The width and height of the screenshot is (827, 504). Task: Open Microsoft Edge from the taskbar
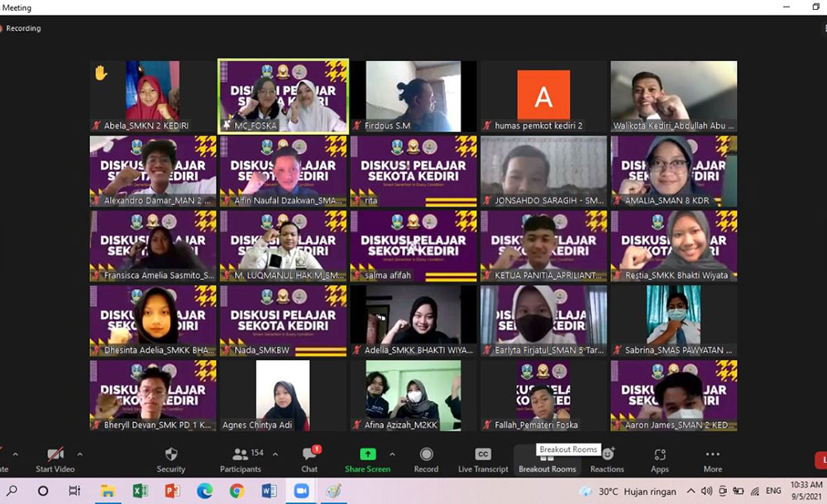coord(204,492)
